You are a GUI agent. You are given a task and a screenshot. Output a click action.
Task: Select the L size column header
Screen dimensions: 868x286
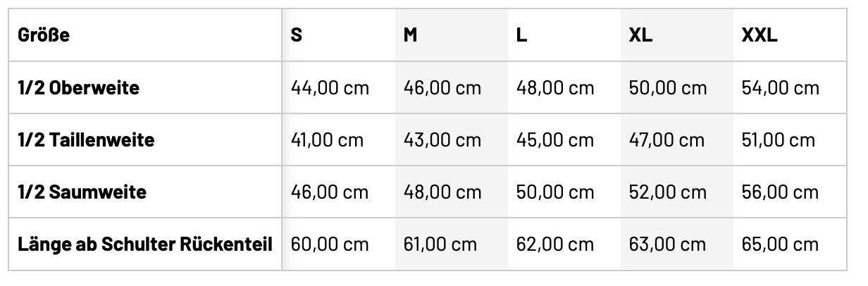(x=521, y=36)
